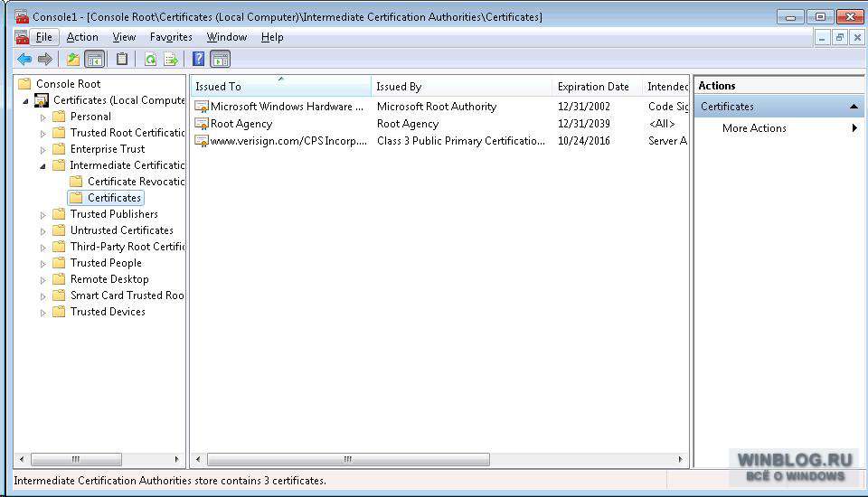Click the expiration date 10/24/2016

(583, 141)
